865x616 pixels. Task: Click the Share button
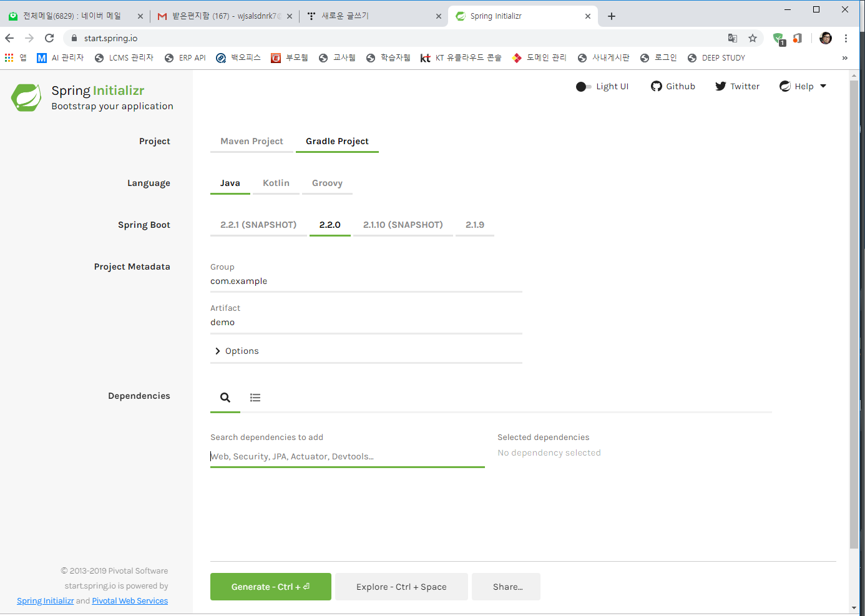[506, 587]
